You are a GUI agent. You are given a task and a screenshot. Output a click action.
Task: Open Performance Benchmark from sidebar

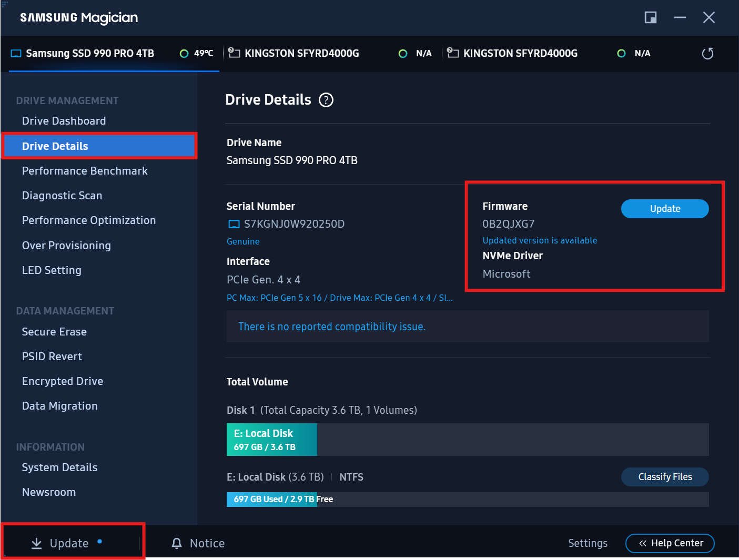(x=85, y=171)
